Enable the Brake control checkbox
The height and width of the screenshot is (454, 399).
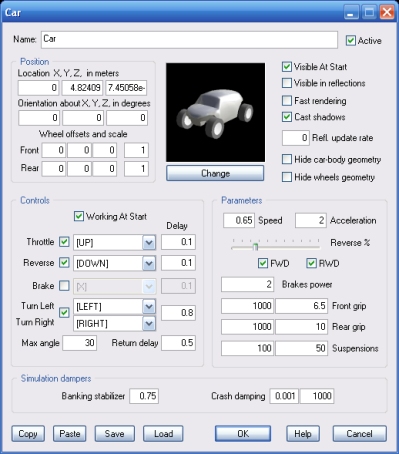(64, 286)
